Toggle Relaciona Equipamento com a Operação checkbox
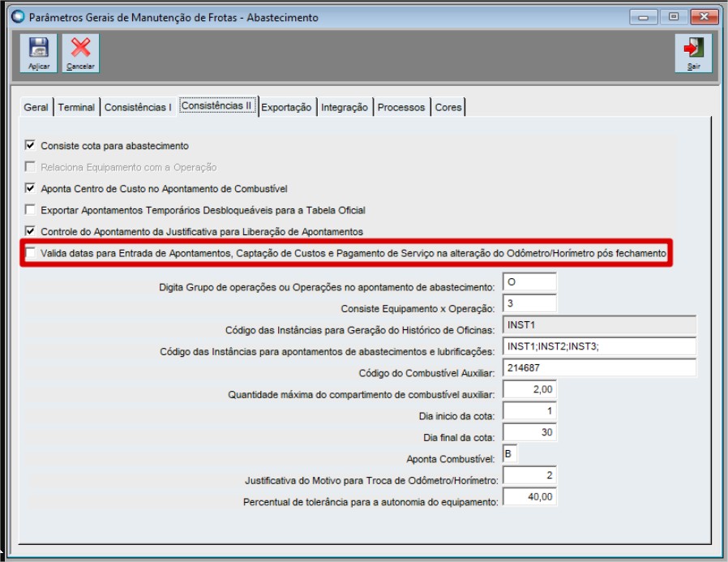Image resolution: width=728 pixels, height=562 pixels. [30, 167]
